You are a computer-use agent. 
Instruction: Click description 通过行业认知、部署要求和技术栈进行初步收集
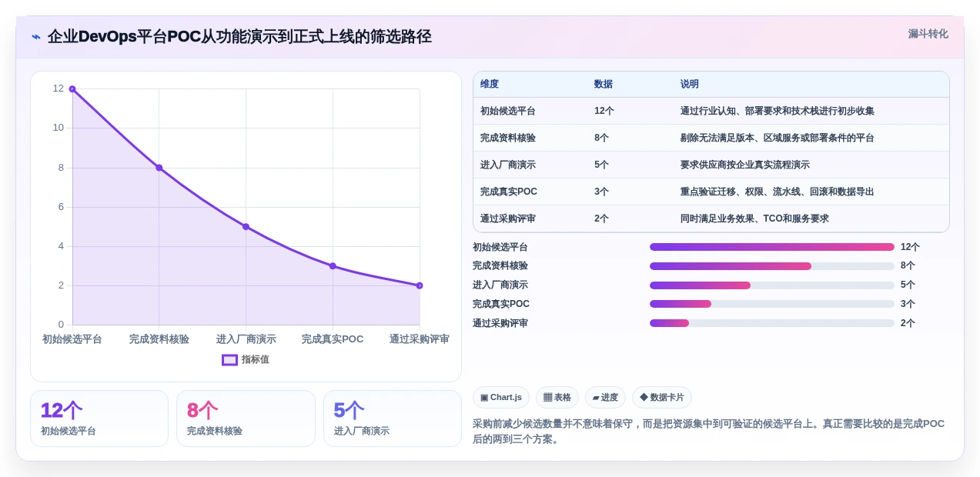click(x=778, y=111)
